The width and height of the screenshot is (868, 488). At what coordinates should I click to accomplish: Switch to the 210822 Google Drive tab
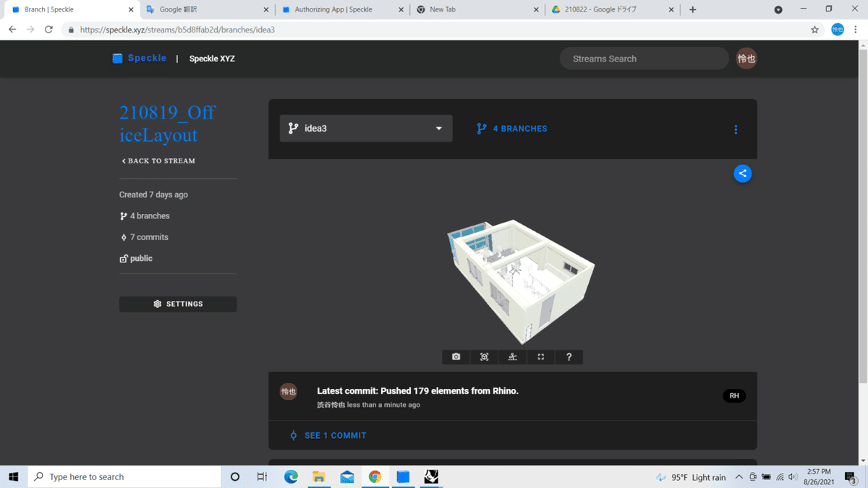pyautogui.click(x=612, y=9)
